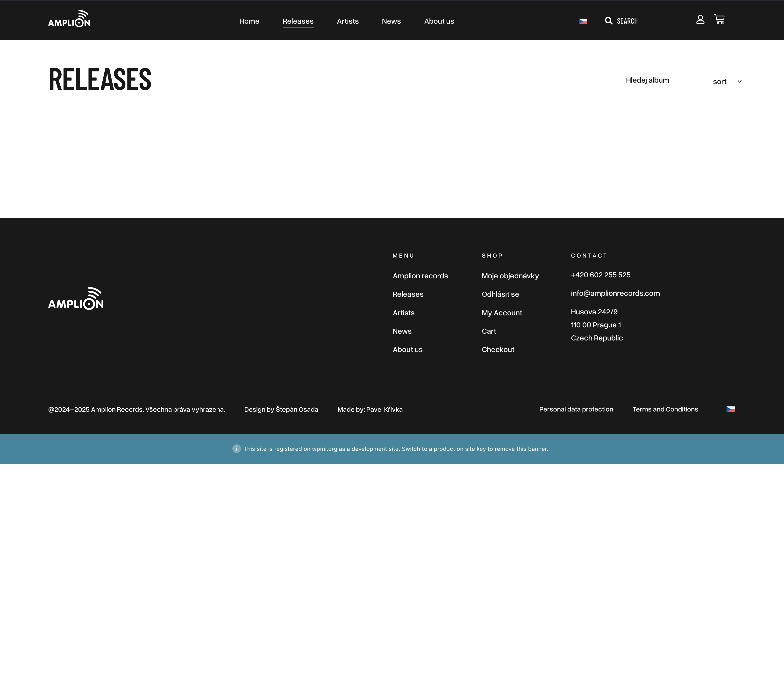Open News in the top navigation
The image size is (784, 678).
coord(391,21)
